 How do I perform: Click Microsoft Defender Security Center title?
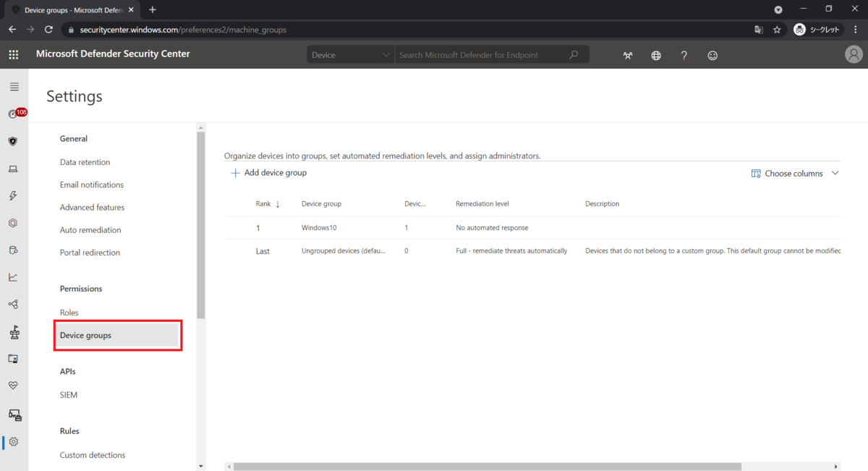tap(113, 54)
